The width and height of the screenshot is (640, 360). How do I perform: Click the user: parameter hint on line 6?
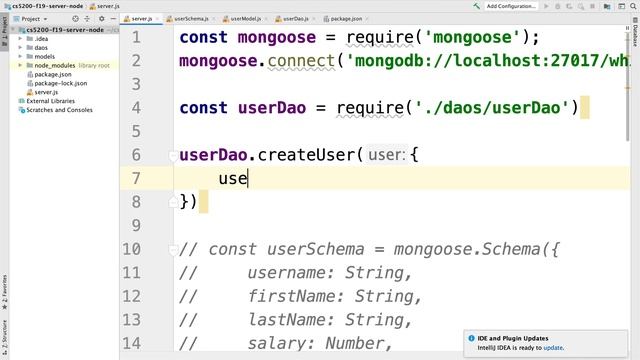387,155
